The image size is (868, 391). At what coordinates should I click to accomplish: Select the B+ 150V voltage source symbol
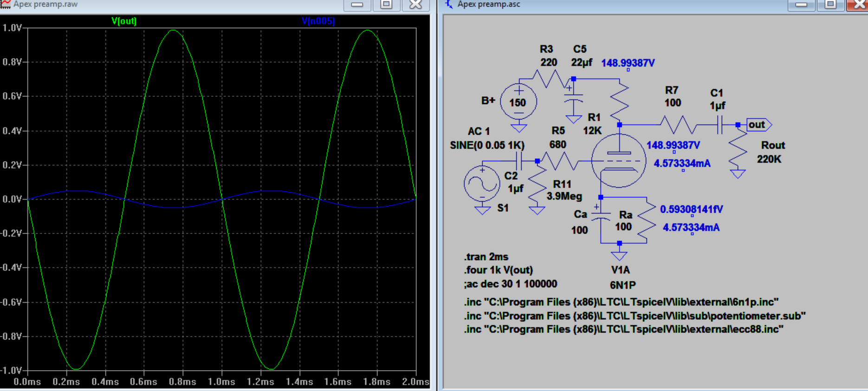518,102
